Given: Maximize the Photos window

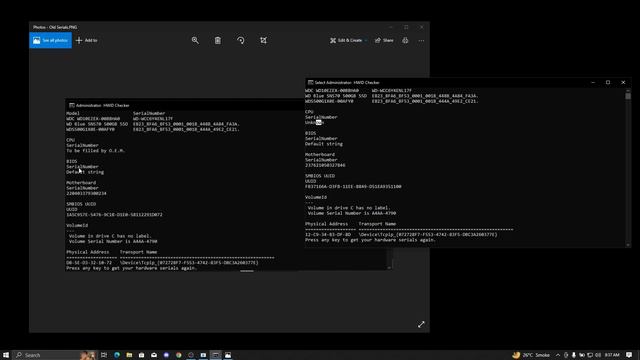Looking at the screenshot, I should pos(406,27).
